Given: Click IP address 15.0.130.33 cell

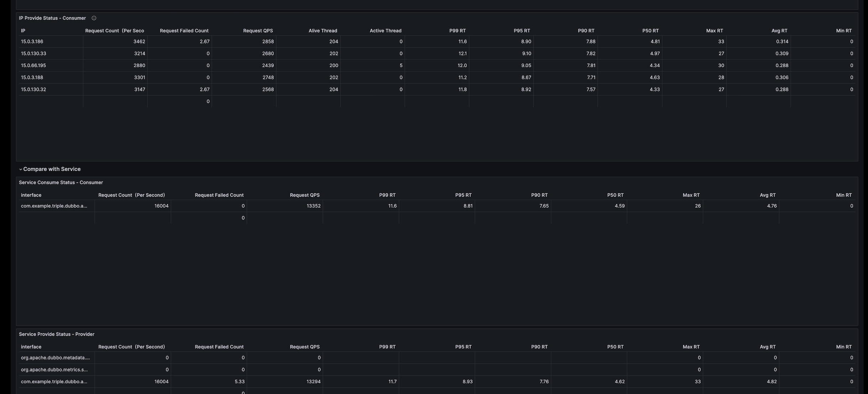Looking at the screenshot, I should pos(33,54).
